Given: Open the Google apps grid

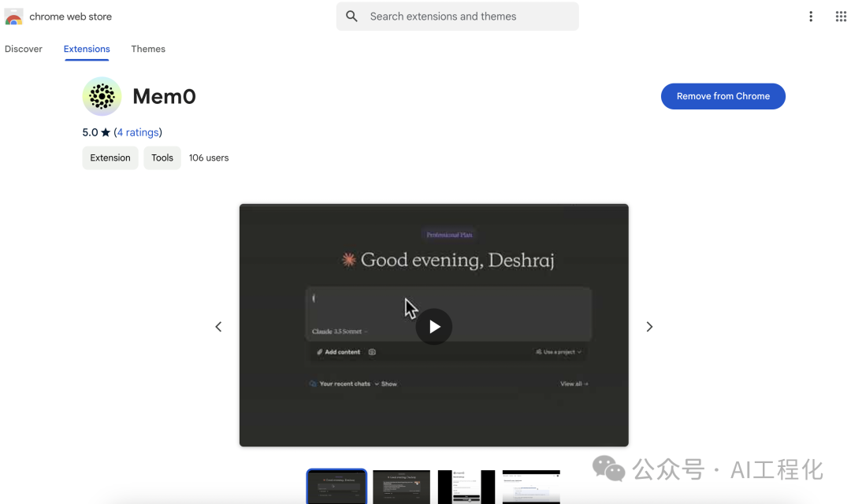Looking at the screenshot, I should [x=841, y=17].
